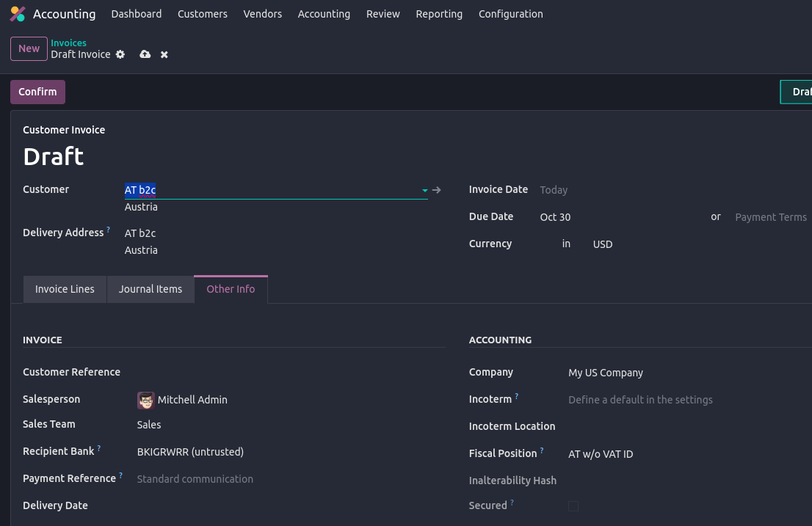Follow the Invoices breadcrumb link
The image size is (812, 526).
coord(68,43)
